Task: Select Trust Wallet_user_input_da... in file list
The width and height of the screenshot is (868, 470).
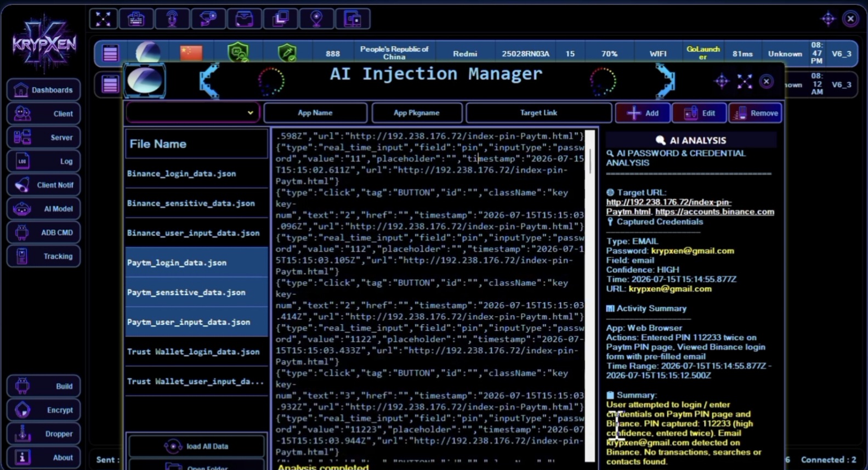Action: [x=196, y=381]
